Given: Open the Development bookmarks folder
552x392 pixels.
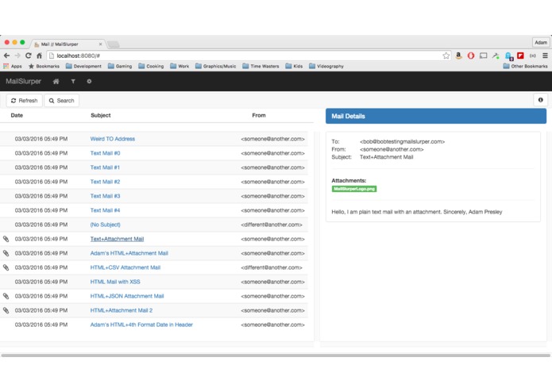Looking at the screenshot, I should (x=83, y=66).
